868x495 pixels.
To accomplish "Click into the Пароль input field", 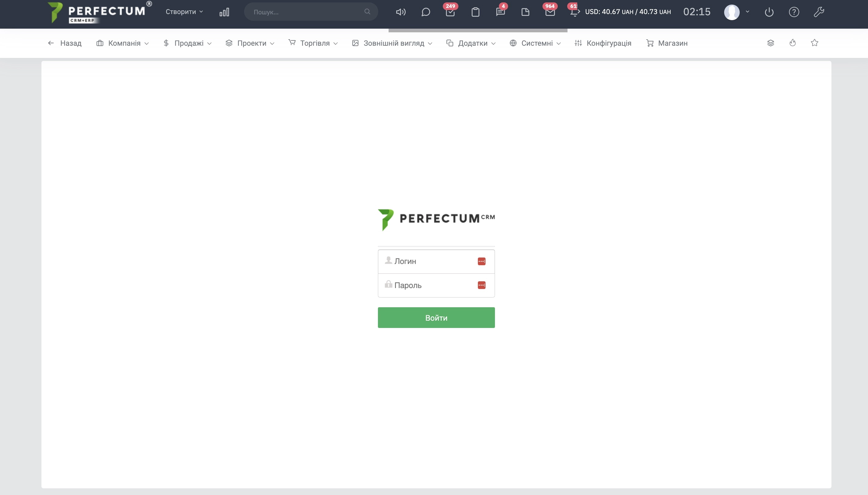I will point(436,285).
